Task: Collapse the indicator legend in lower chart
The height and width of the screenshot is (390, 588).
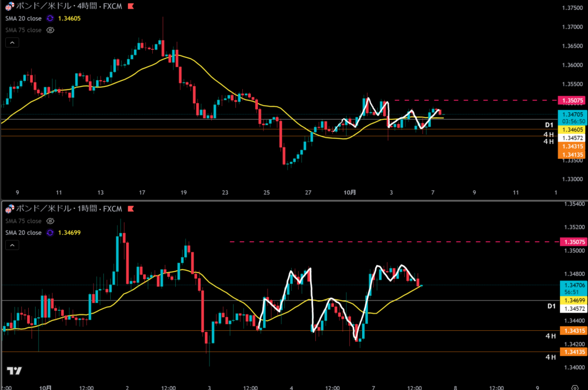Action: point(13,245)
